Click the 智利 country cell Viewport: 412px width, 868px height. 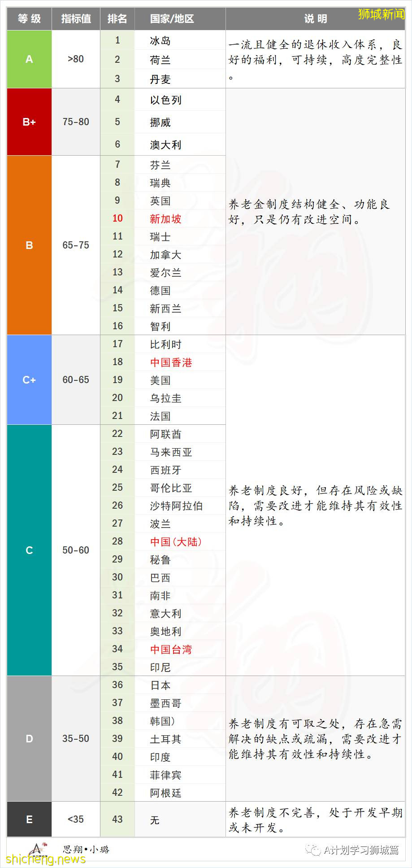[x=180, y=326]
